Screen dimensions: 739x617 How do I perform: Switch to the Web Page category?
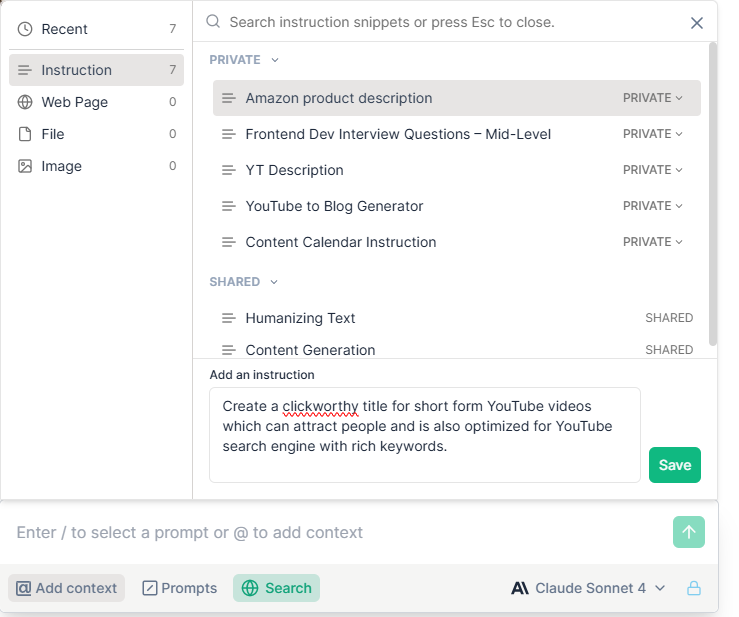(96, 102)
